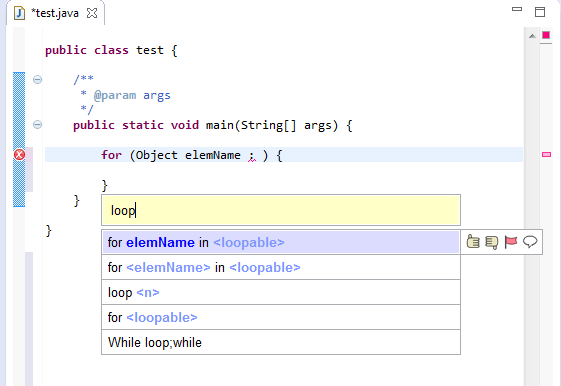The image size is (561, 386).
Task: Choose 'for elemName in <loopable>' suggestion
Action: click(280, 243)
